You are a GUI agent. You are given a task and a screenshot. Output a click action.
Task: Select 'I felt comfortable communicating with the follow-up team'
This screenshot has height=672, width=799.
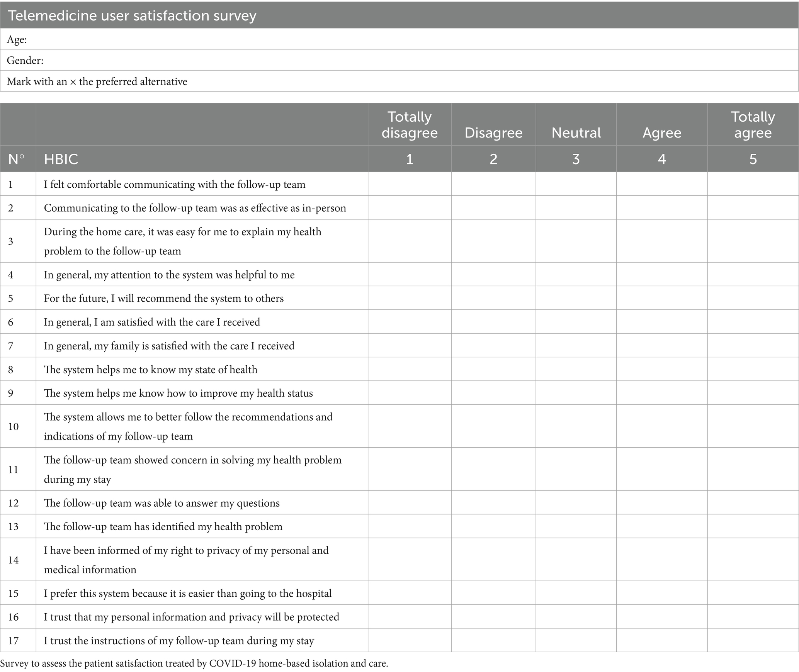[x=175, y=184]
